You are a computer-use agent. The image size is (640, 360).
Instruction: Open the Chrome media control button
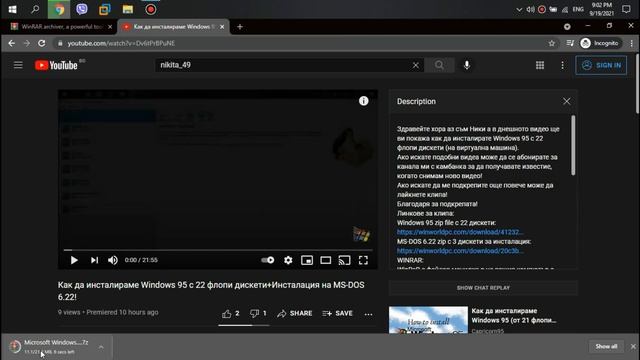(570, 43)
